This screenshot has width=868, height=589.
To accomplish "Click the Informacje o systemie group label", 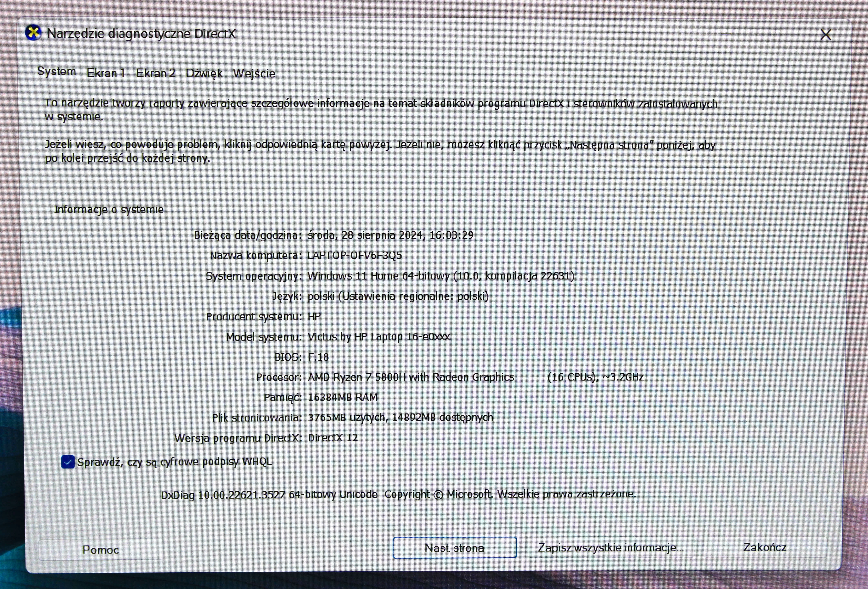I will 109,209.
